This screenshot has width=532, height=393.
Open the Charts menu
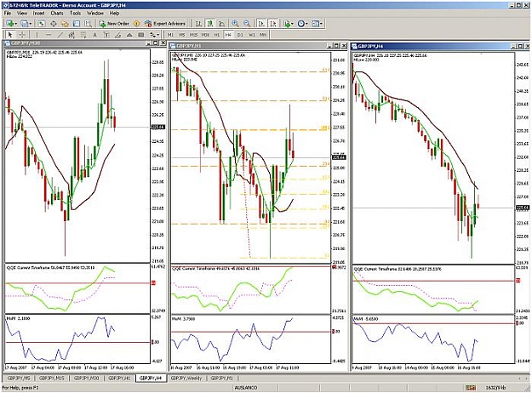[x=57, y=14]
